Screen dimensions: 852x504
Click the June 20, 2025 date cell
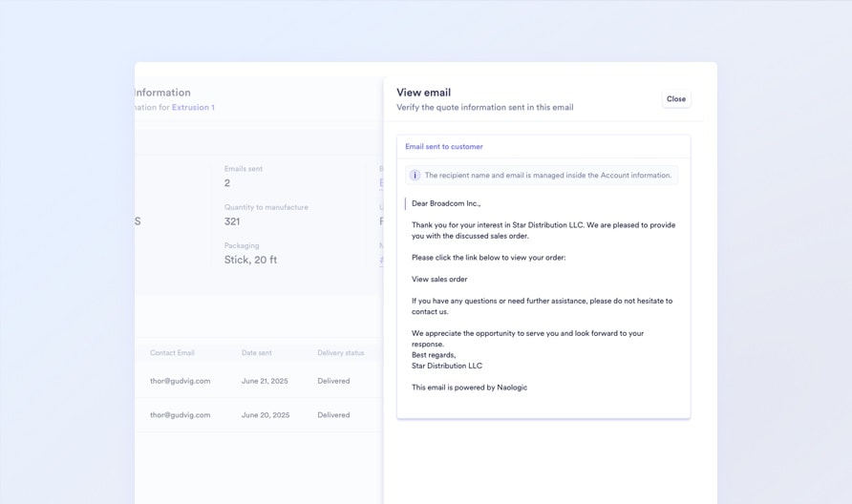(266, 415)
